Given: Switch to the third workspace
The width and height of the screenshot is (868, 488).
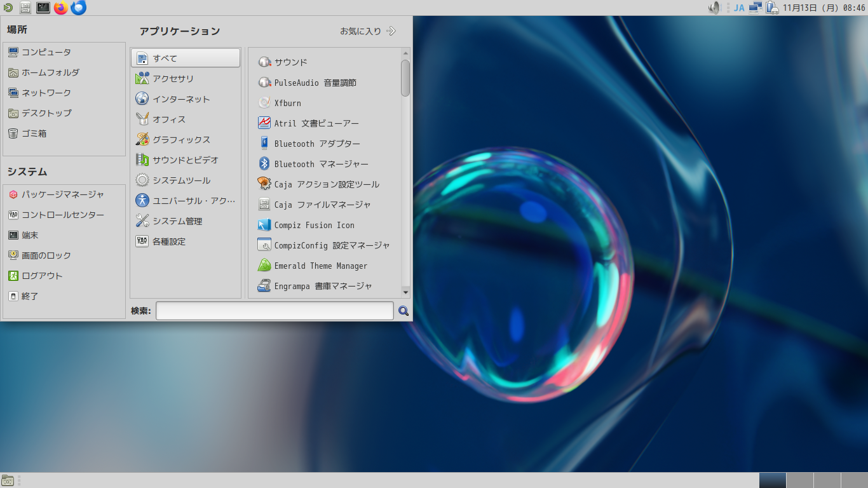Looking at the screenshot, I should (827, 480).
